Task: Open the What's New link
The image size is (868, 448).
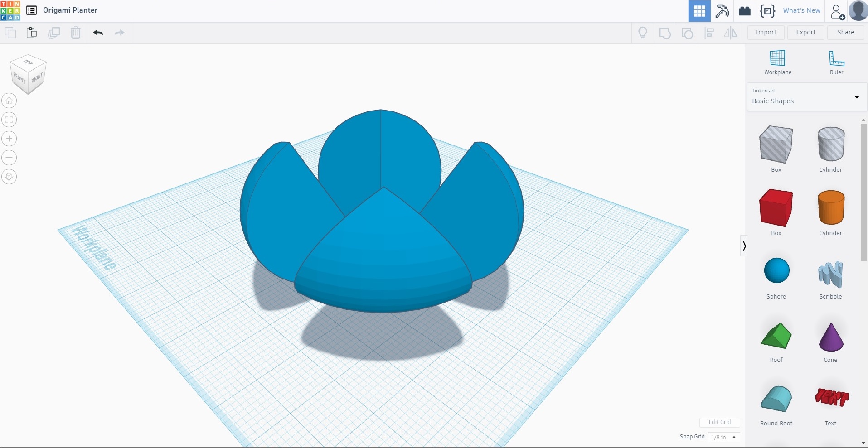Action: click(x=802, y=11)
